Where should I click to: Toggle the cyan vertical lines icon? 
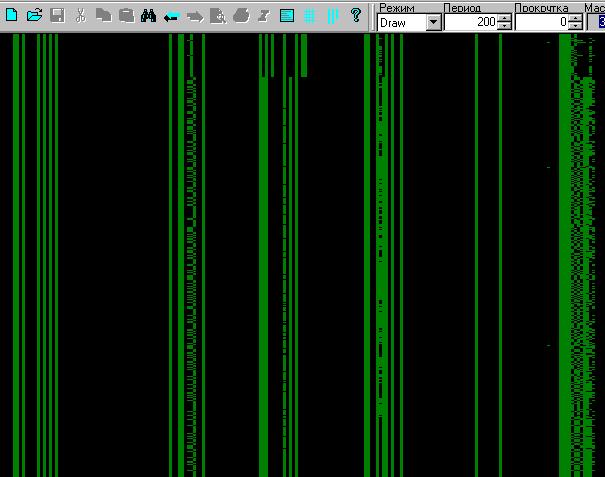333,16
